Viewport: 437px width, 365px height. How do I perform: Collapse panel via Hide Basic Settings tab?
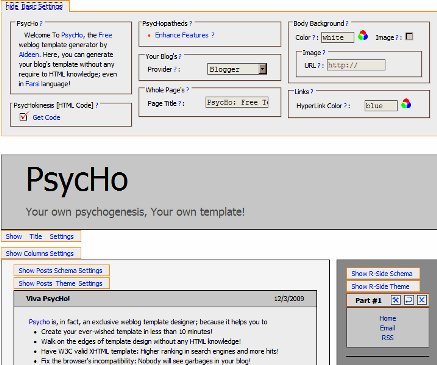pyautogui.click(x=34, y=6)
